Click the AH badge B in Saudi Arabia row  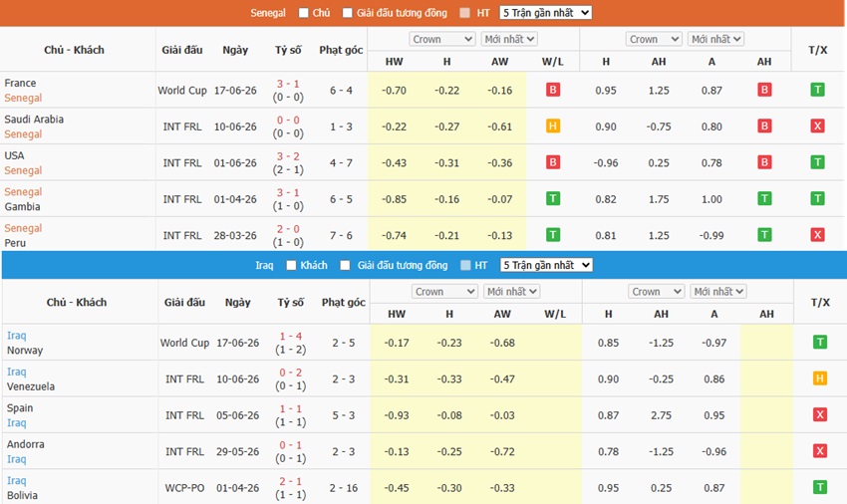pos(764,126)
